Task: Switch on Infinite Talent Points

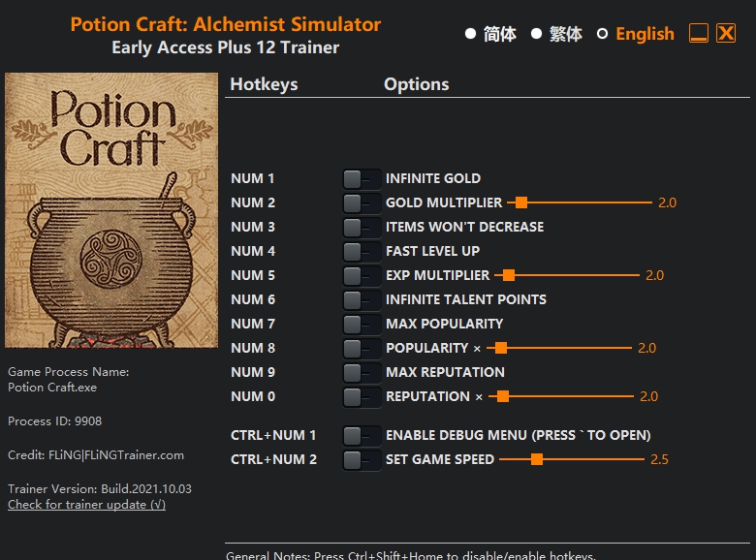Action: tap(362, 299)
